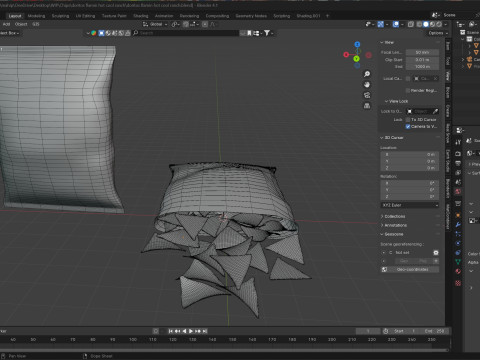Image resolution: width=480 pixels, height=360 pixels.
Task: Toggle viewport overlays display
Action: pos(396,24)
